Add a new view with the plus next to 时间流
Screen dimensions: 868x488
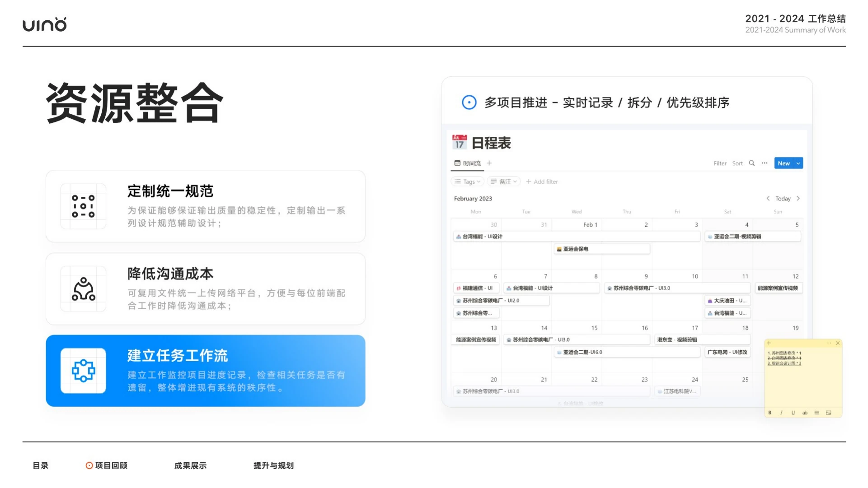point(489,163)
